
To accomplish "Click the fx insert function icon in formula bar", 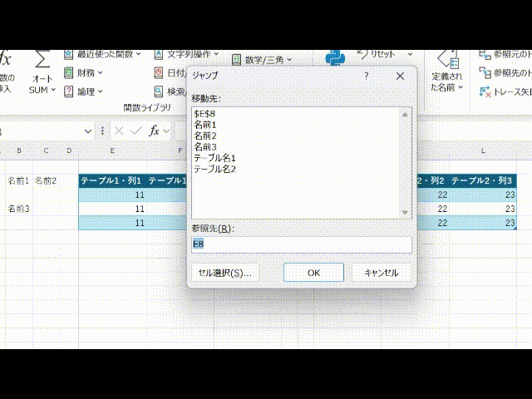I will click(154, 131).
